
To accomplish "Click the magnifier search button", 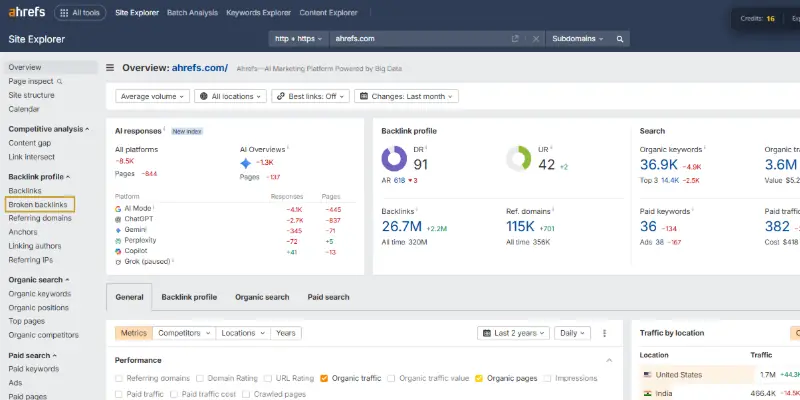I will pyautogui.click(x=620, y=39).
